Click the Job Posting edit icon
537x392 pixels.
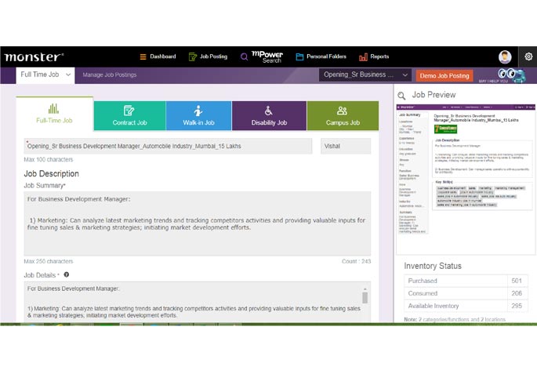tap(193, 56)
